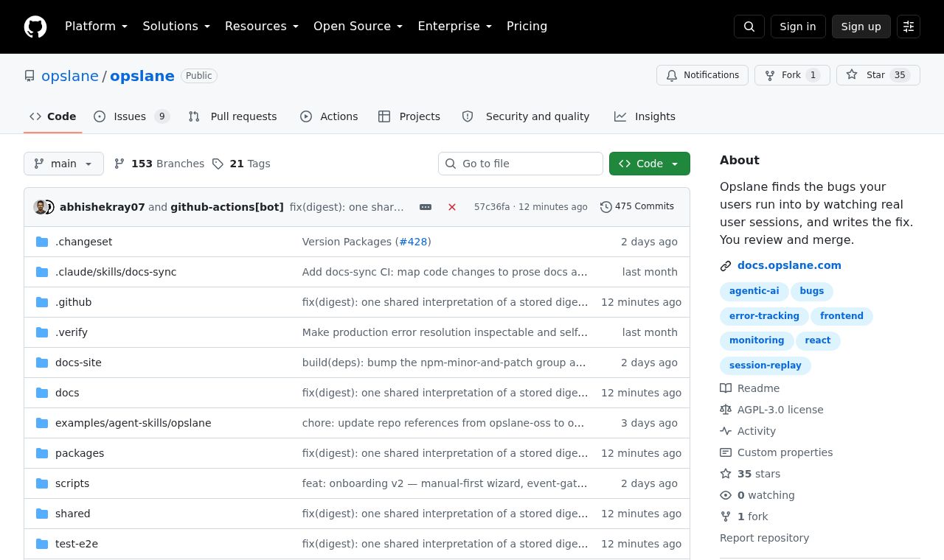Click the book icon beside Readme
The width and height of the screenshot is (944, 560).
[726, 388]
